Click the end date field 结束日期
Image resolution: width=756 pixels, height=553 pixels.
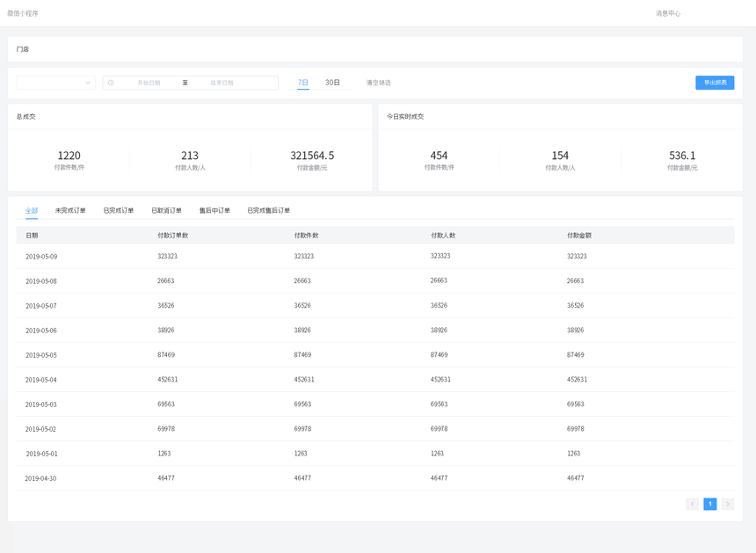click(222, 83)
